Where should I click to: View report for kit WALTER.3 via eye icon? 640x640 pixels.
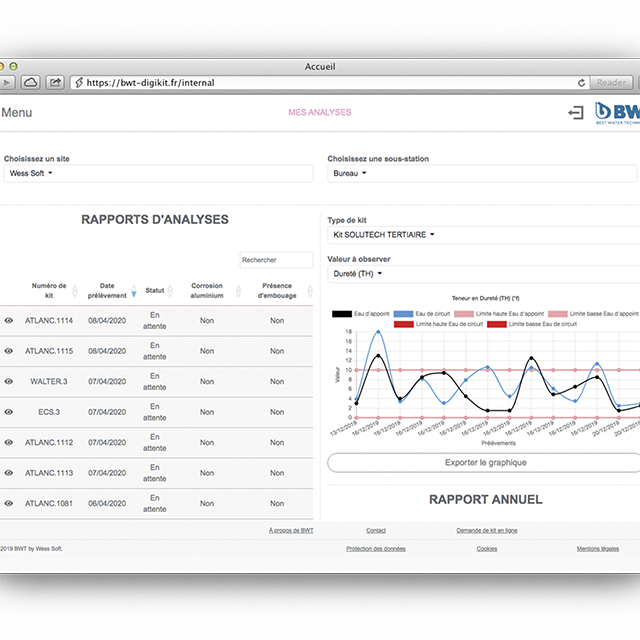pos(8,381)
